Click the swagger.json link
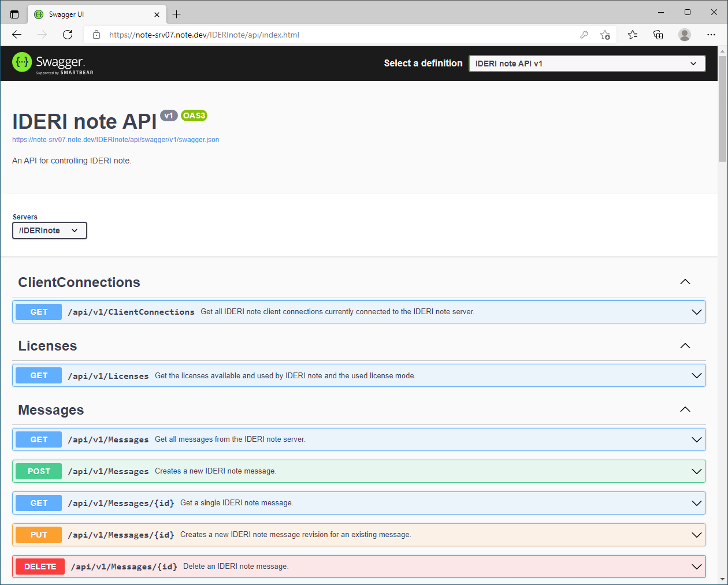Screen dimensions: 728x585 [116, 140]
